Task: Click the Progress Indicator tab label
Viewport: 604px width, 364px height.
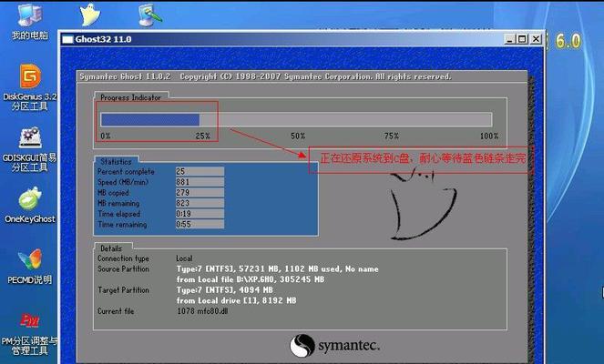Action: tap(130, 97)
